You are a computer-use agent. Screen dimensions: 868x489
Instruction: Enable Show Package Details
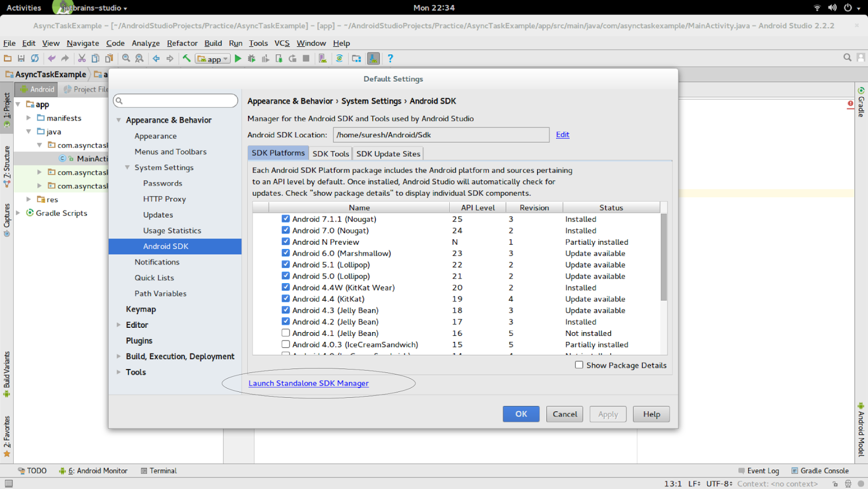pyautogui.click(x=579, y=365)
